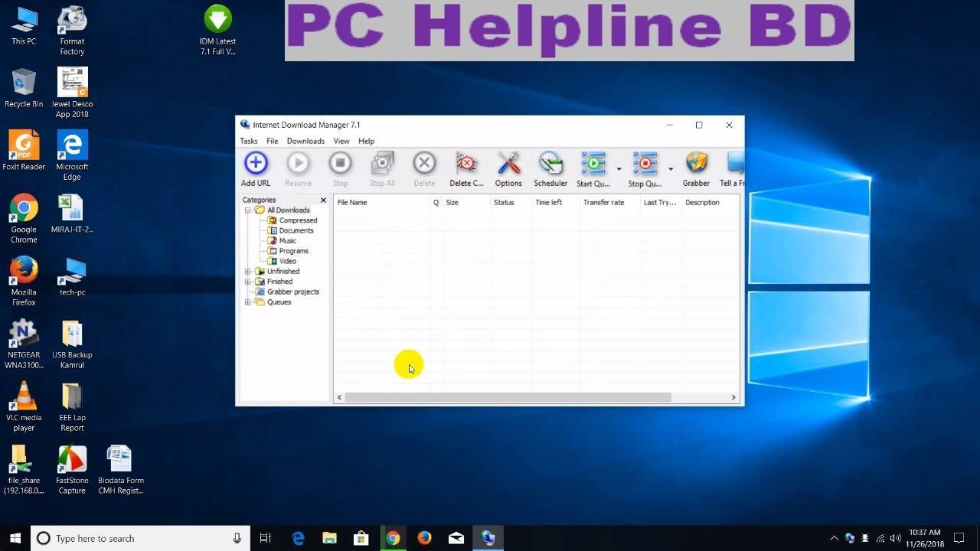
Task: Select the USB Backup Kamrul desktop folder
Action: pyautogui.click(x=72, y=344)
